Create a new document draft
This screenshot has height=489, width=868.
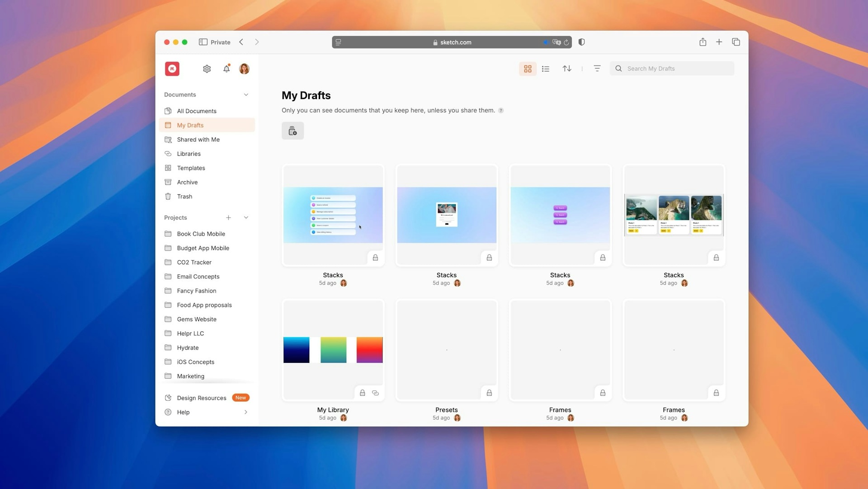pos(292,131)
